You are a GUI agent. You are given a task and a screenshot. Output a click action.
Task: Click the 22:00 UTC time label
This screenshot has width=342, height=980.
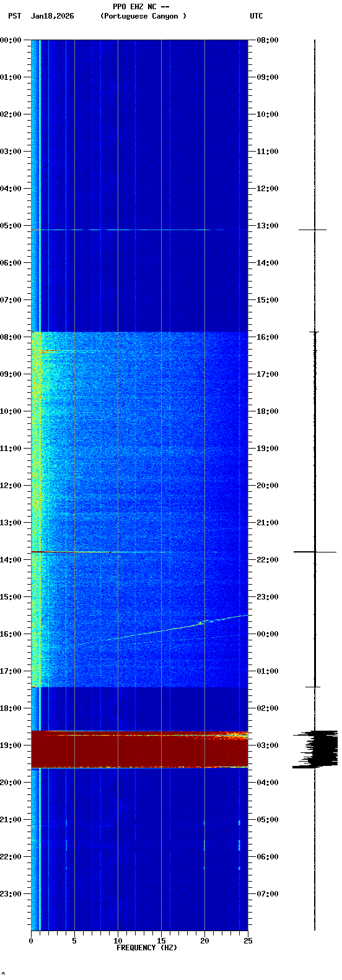[268, 560]
